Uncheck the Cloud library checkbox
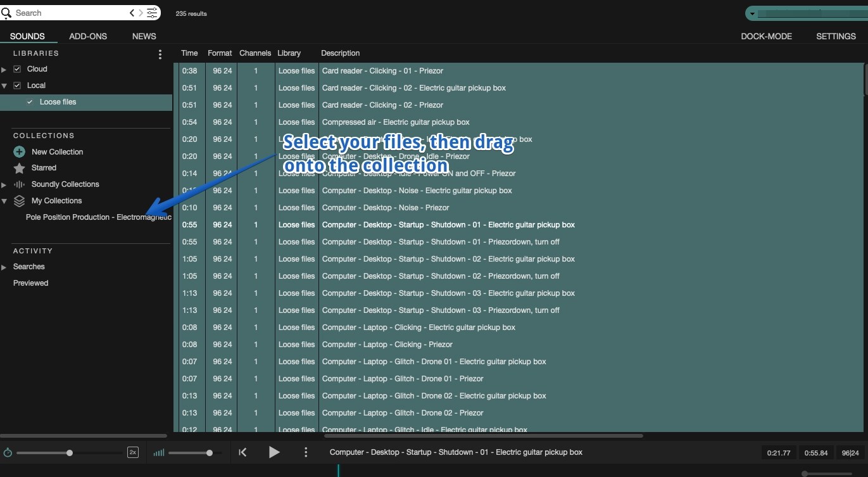The image size is (868, 477). (16, 68)
